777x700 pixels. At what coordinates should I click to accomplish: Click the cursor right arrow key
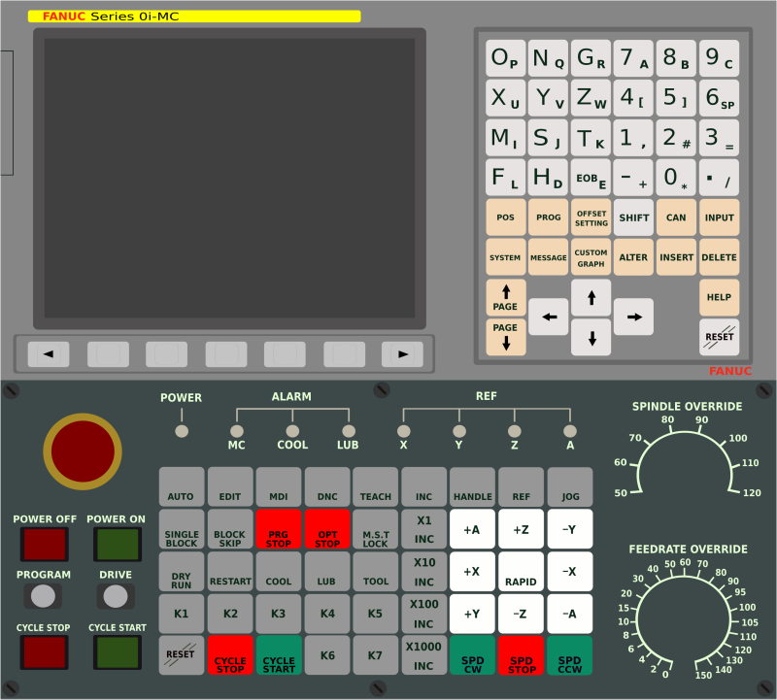634,317
